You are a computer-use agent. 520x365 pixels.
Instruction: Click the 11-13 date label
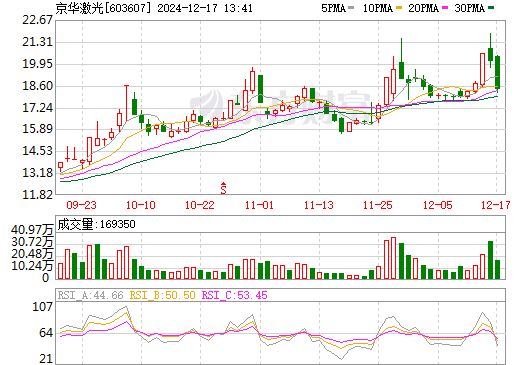319,205
